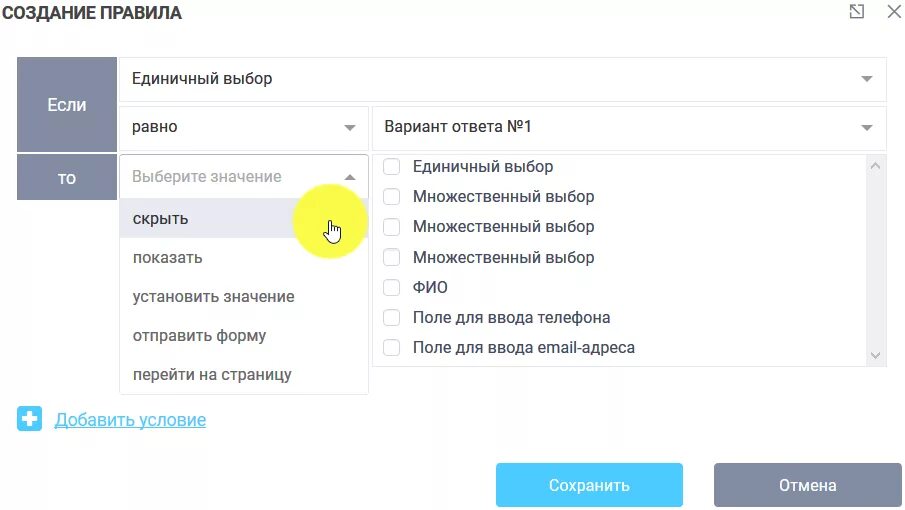The height and width of the screenshot is (510, 905).
Task: Open the Единичный выбор question dropdown
Action: pyautogui.click(x=502, y=78)
